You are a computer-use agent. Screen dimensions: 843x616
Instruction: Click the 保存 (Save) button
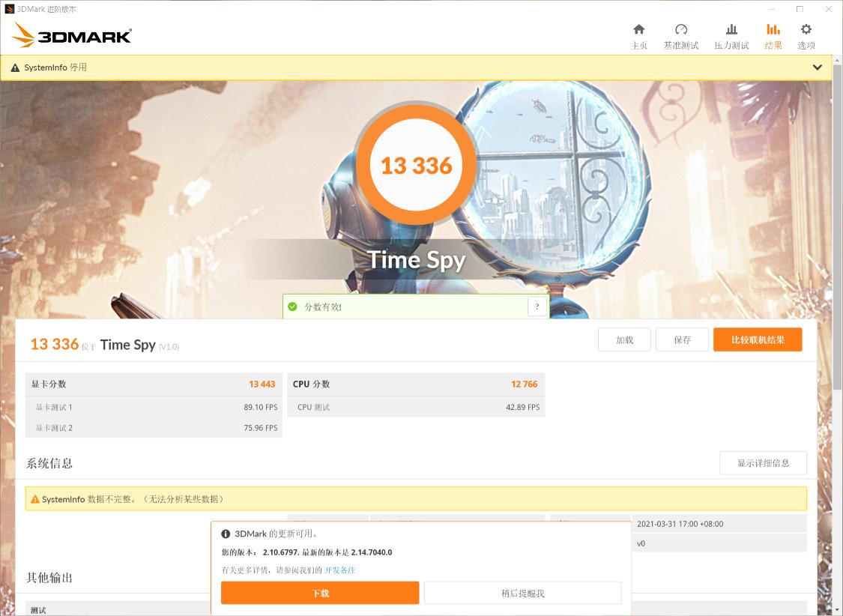coord(682,339)
